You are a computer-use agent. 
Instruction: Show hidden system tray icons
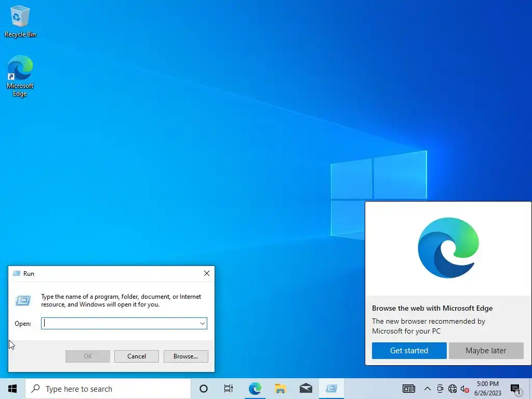click(428, 389)
